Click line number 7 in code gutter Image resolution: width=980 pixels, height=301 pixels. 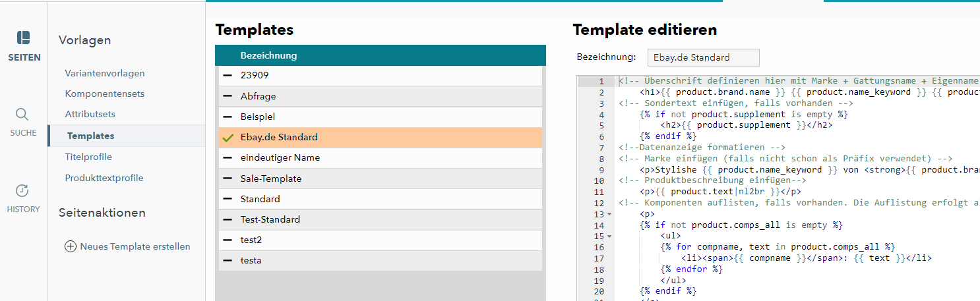coord(601,148)
